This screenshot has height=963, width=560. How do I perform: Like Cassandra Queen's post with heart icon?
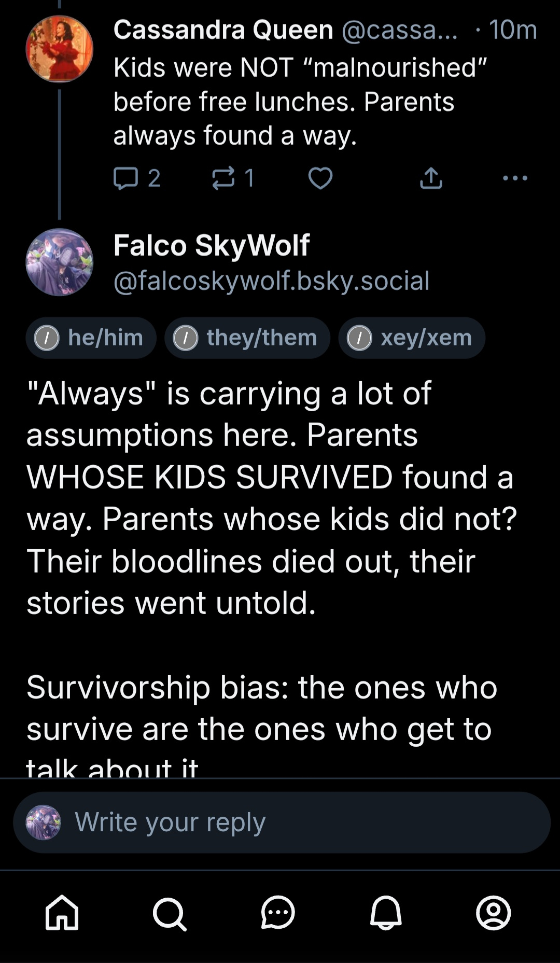pyautogui.click(x=320, y=178)
